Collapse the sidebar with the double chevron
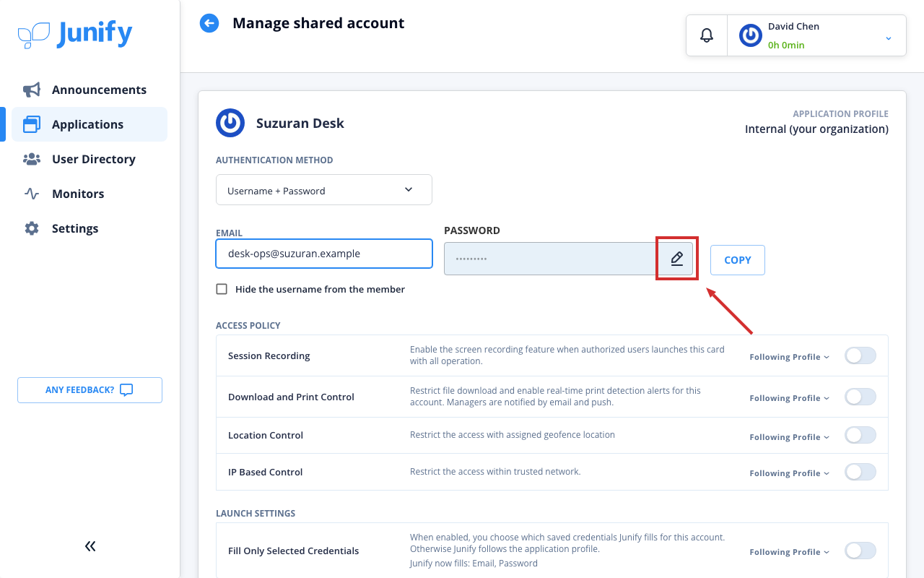 pos(90,546)
